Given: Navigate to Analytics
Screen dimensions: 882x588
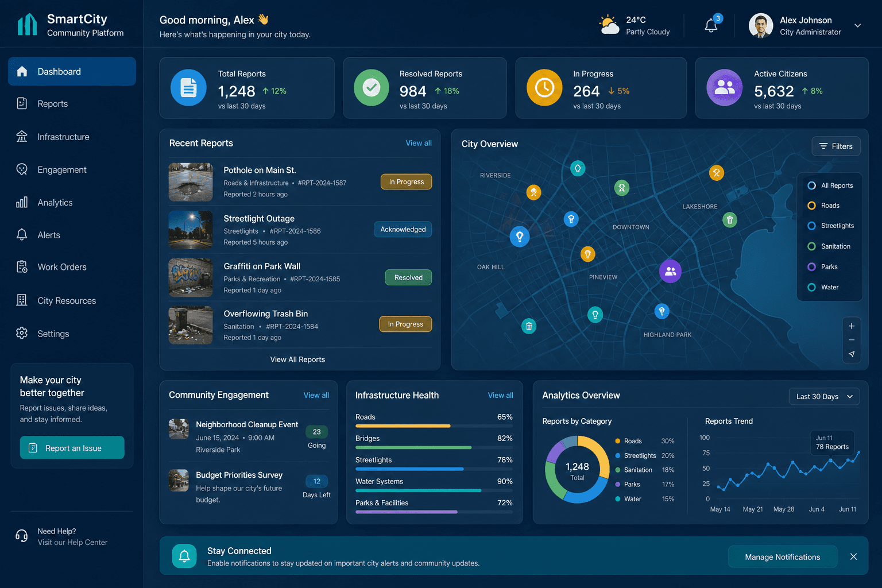Looking at the screenshot, I should click(72, 202).
